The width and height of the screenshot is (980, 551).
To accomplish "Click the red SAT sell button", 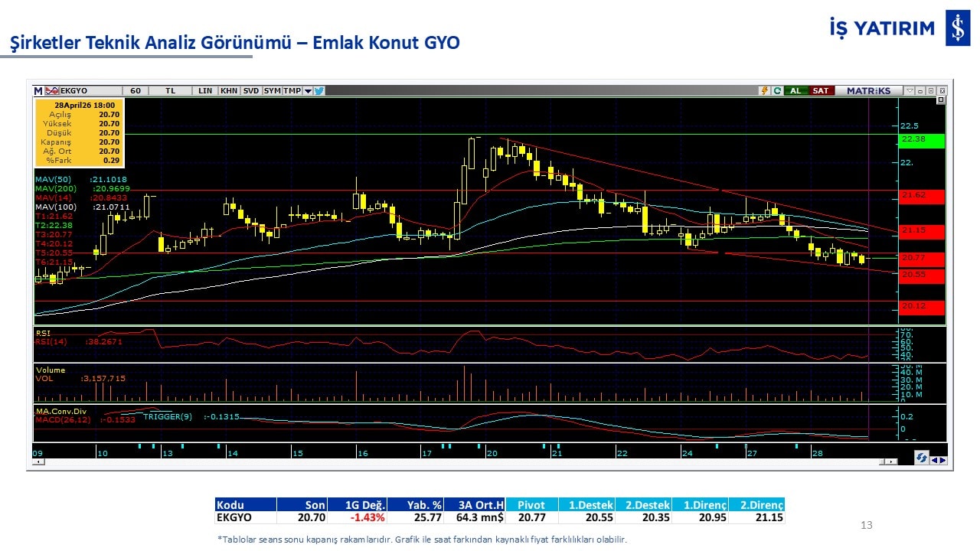I will (x=820, y=90).
